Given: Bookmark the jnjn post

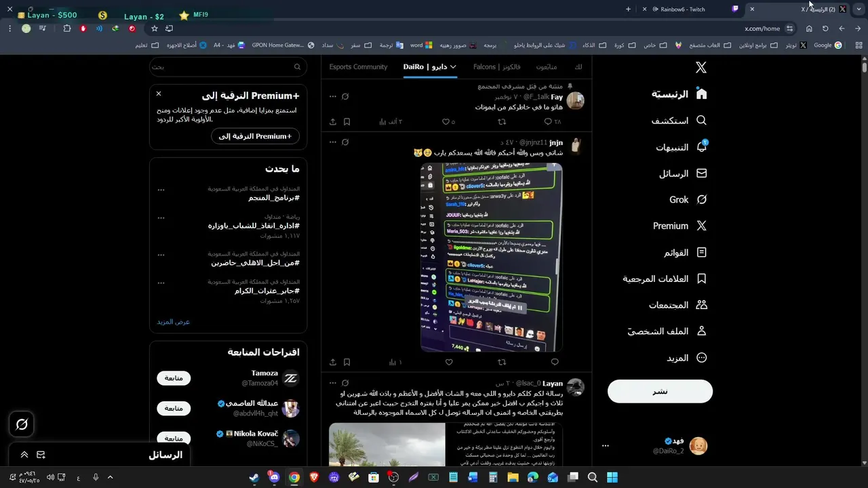Looking at the screenshot, I should click(347, 362).
